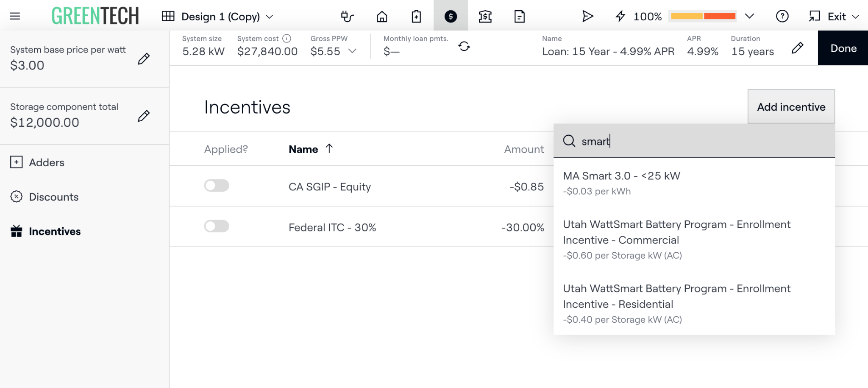The image size is (868, 388).
Task: Select MA Smart 3.0 - <25 kW option
Action: click(694, 183)
